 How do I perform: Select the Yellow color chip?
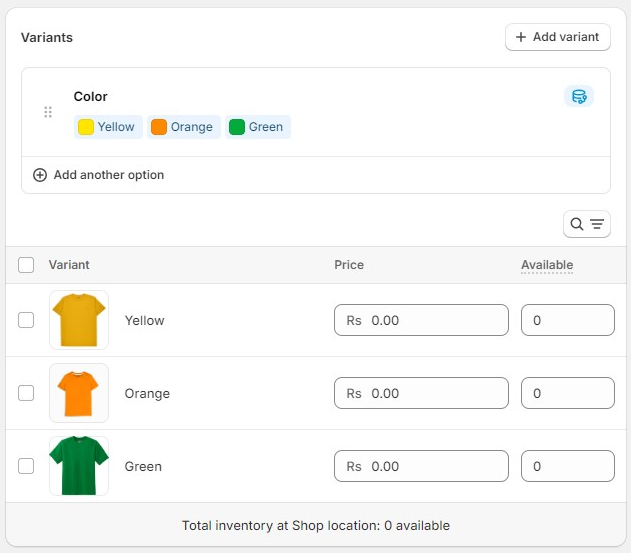[x=108, y=127]
